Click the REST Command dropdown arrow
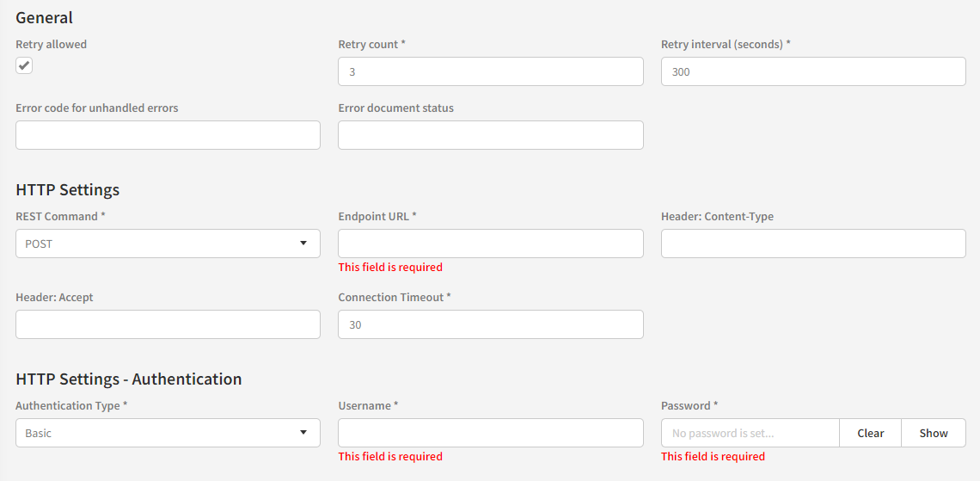Screen dimensions: 980x481 [303, 244]
